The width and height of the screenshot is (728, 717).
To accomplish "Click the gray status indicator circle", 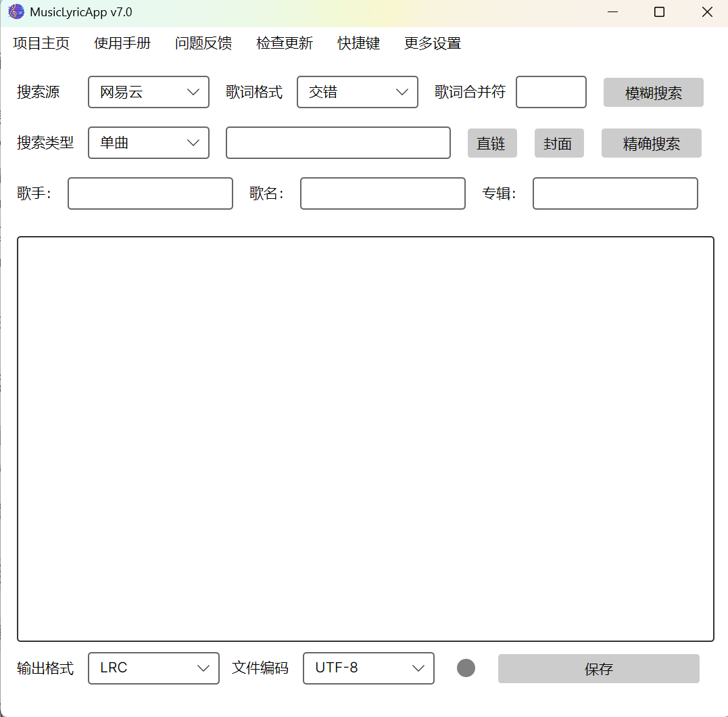I will coord(466,668).
